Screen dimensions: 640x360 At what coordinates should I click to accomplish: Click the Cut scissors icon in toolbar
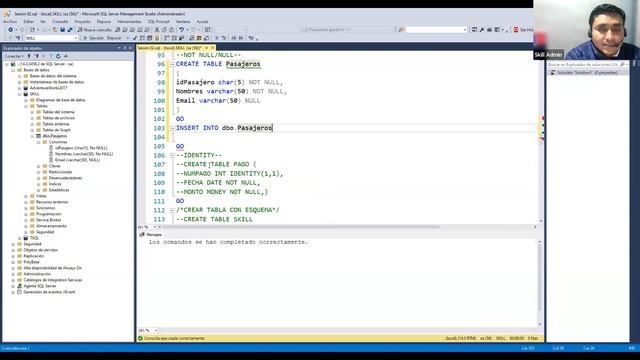point(157,30)
